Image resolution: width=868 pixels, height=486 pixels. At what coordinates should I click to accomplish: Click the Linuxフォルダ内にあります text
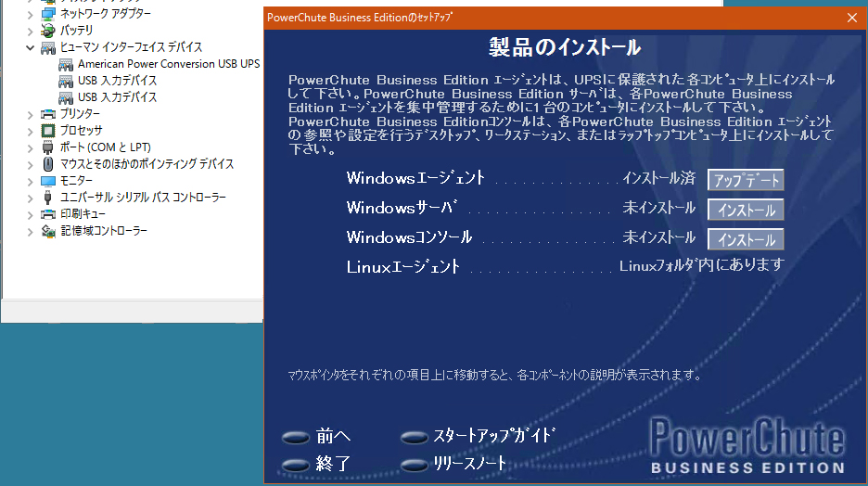702,265
